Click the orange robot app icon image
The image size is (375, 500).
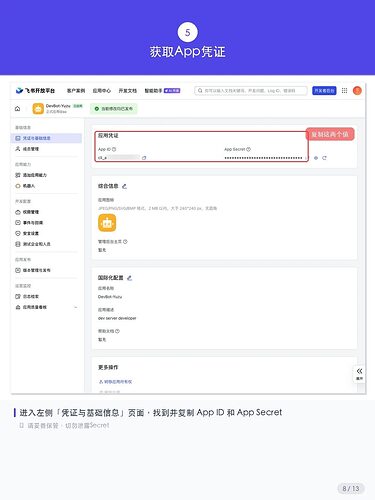[x=107, y=223]
